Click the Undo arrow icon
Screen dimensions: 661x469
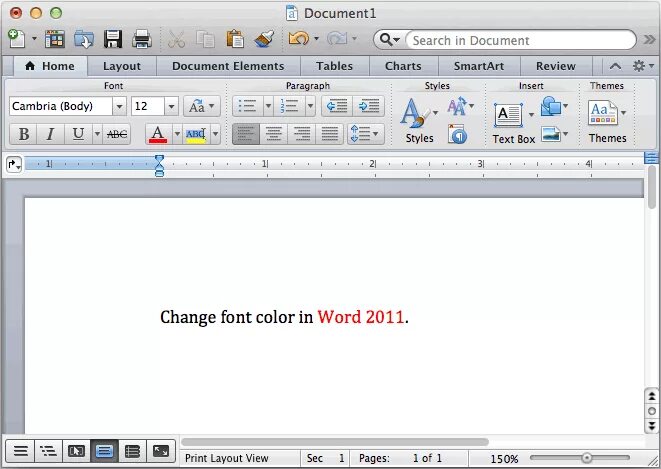tap(298, 39)
